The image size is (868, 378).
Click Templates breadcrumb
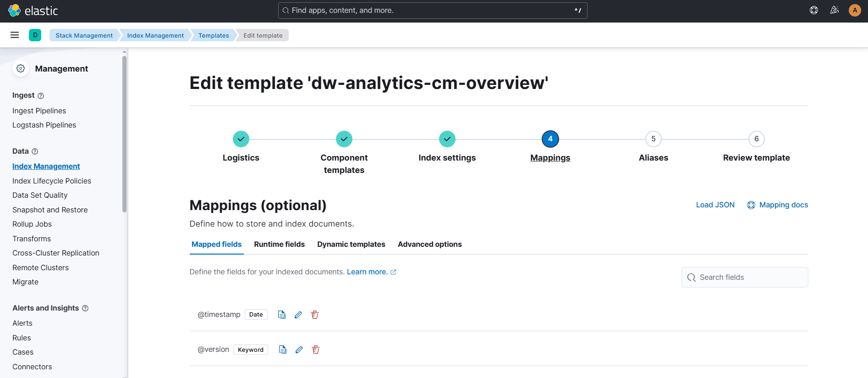point(214,35)
